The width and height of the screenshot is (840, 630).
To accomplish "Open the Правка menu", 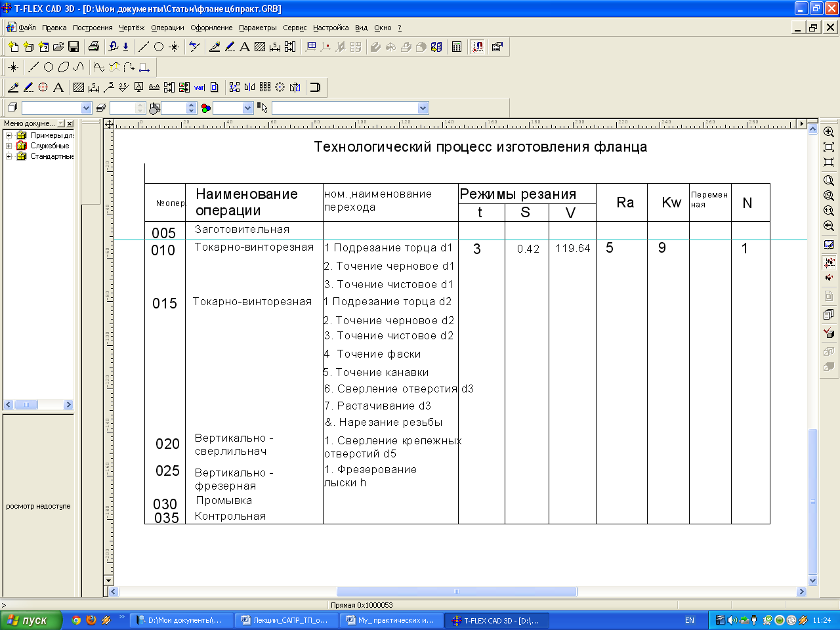I will [54, 28].
